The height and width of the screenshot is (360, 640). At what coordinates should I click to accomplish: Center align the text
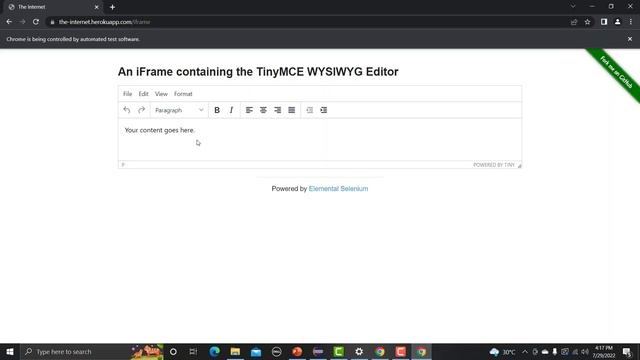(x=263, y=110)
